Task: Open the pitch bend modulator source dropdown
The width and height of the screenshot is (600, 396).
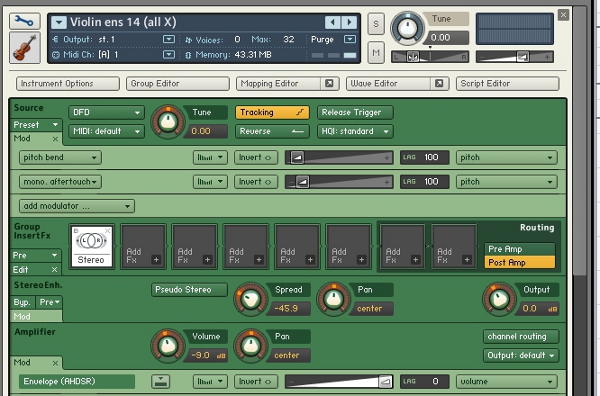Action: (60, 157)
